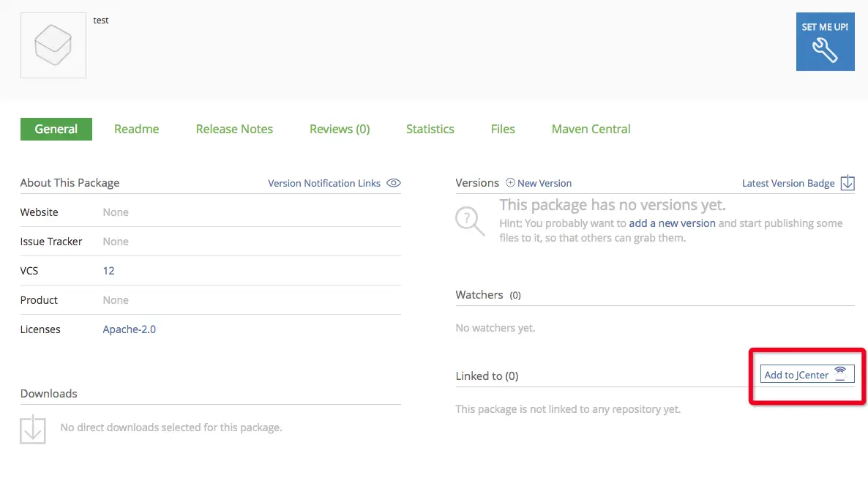Image resolution: width=868 pixels, height=478 pixels.
Task: Switch to the Statistics tab
Action: [430, 129]
